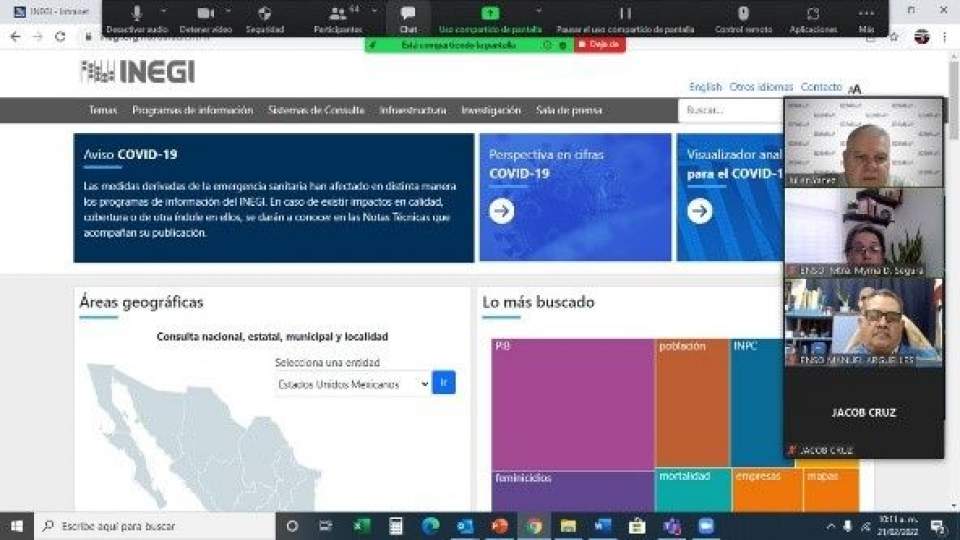This screenshot has width=960, height=540.
Task: Click arrow on Perspectiva en cifras card
Action: [501, 211]
